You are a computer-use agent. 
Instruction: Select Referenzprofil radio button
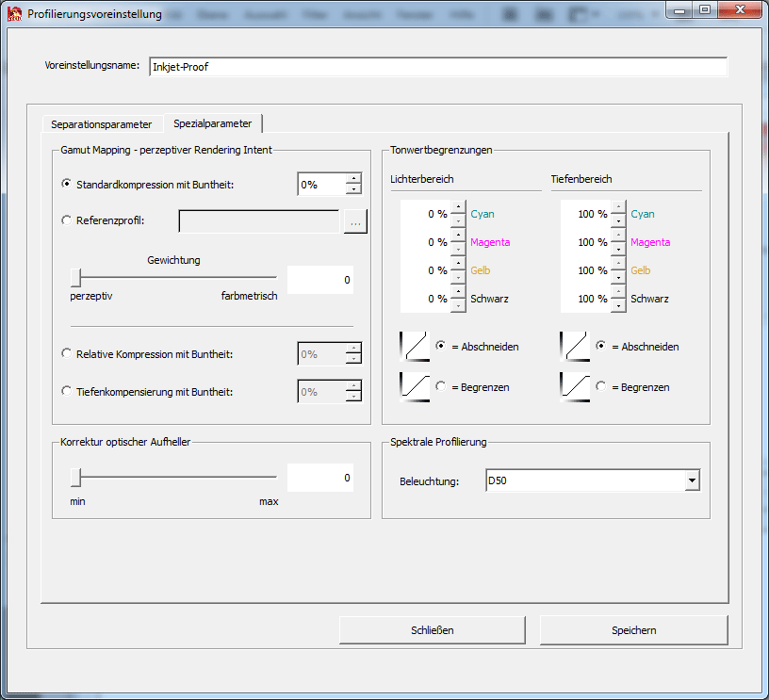point(66,220)
